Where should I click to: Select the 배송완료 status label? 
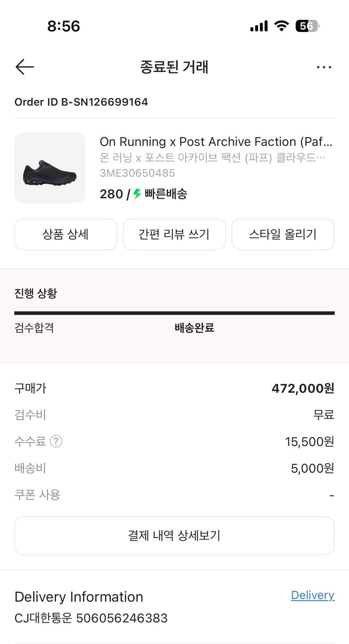coord(194,328)
